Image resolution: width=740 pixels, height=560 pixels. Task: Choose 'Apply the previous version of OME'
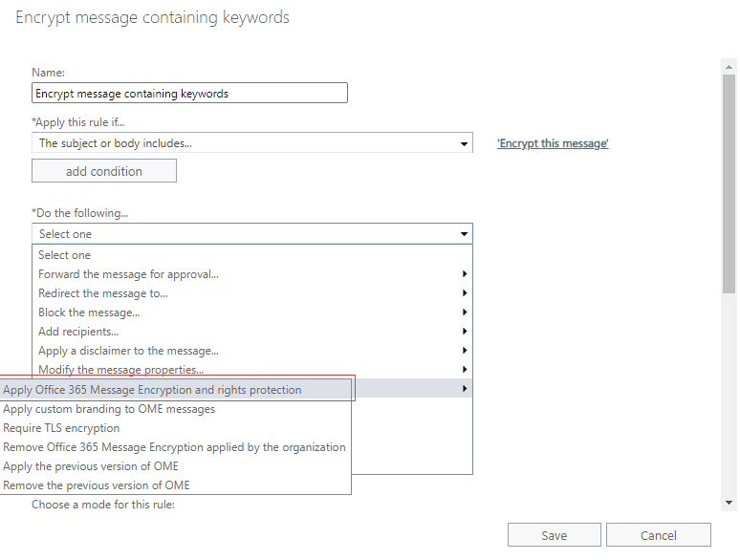91,466
